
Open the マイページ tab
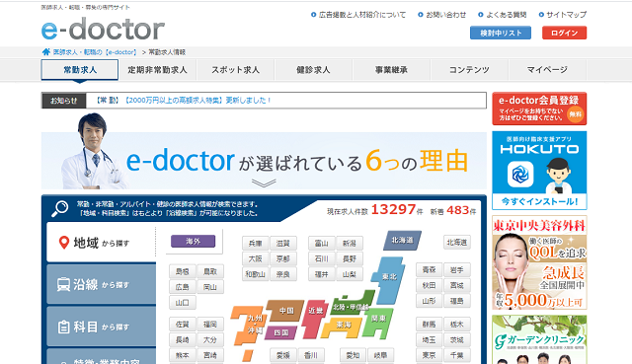tap(547, 70)
